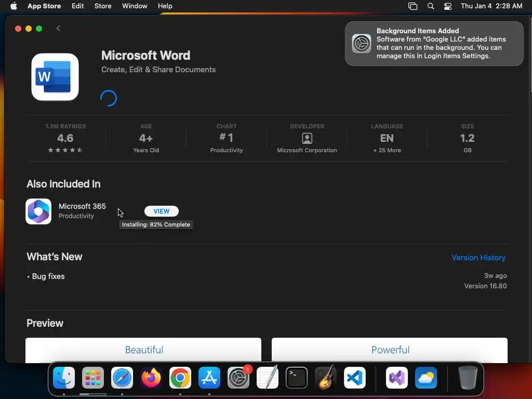
Task: Open TextEdit from the Dock
Action: coord(268,378)
